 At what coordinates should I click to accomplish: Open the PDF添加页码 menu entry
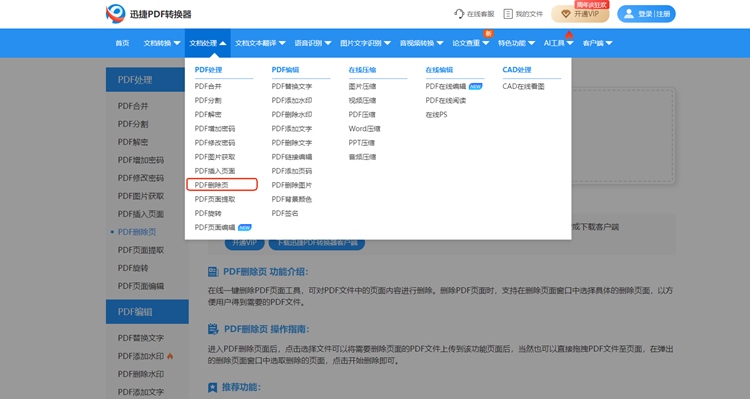[292, 171]
